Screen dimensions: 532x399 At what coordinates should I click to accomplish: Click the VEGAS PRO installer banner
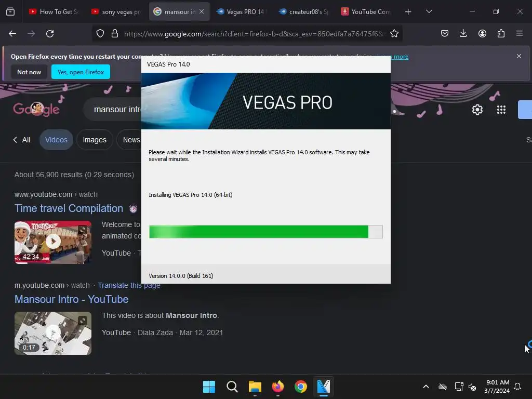[x=266, y=101]
